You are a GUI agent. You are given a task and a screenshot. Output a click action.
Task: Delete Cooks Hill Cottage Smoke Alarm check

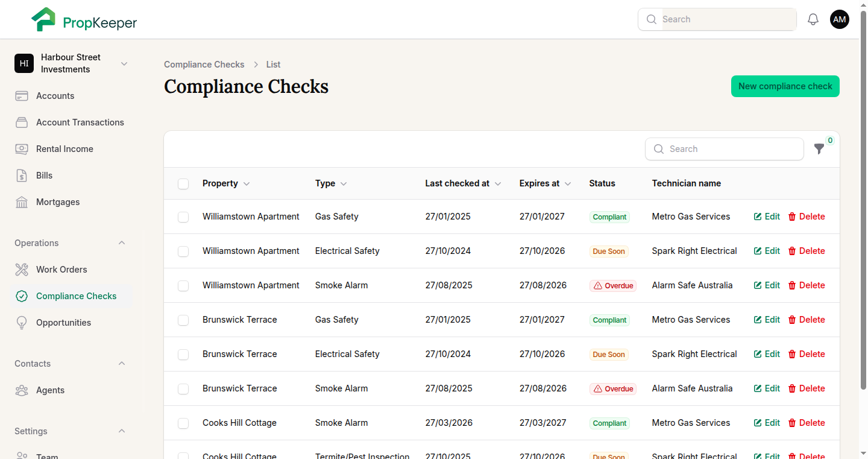tap(807, 423)
